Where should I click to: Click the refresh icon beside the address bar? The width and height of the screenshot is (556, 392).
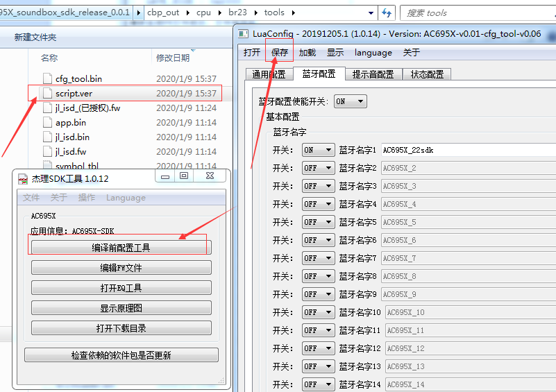point(387,13)
